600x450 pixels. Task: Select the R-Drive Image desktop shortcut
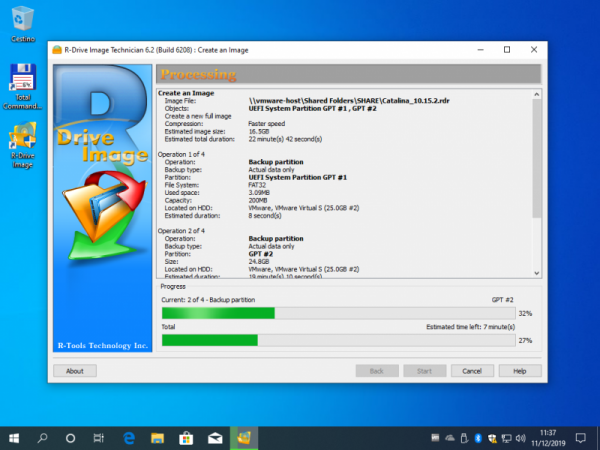coord(23,145)
